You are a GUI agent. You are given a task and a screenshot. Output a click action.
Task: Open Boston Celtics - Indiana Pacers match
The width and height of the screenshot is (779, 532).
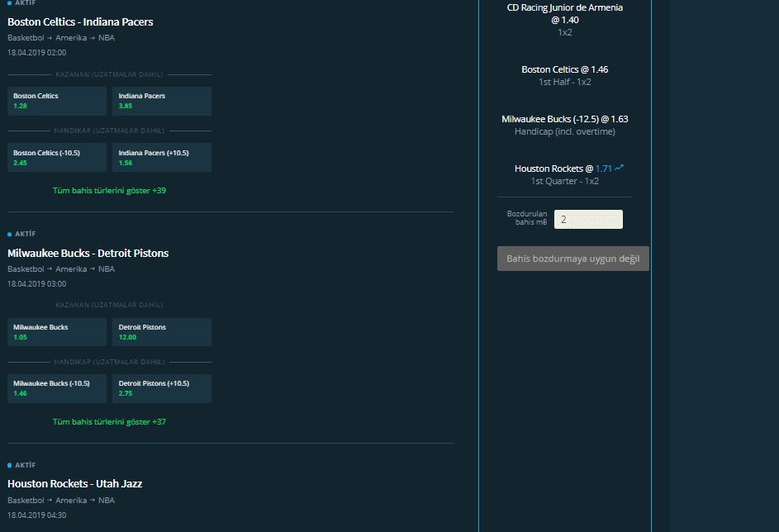tap(80, 21)
